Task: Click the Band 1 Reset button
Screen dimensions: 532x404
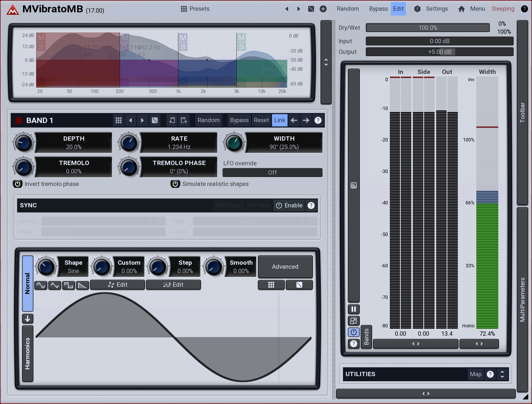Action: (261, 120)
